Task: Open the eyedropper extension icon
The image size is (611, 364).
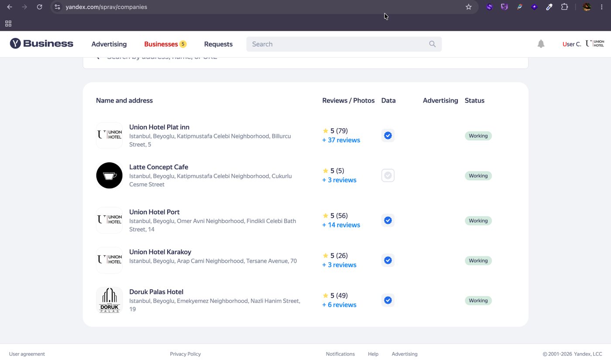Action: 549,7
